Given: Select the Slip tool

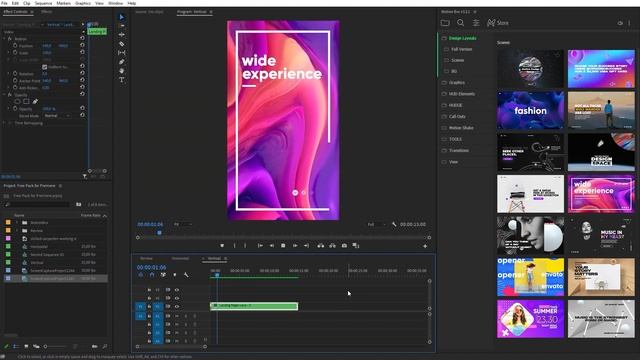Looking at the screenshot, I should [x=122, y=53].
